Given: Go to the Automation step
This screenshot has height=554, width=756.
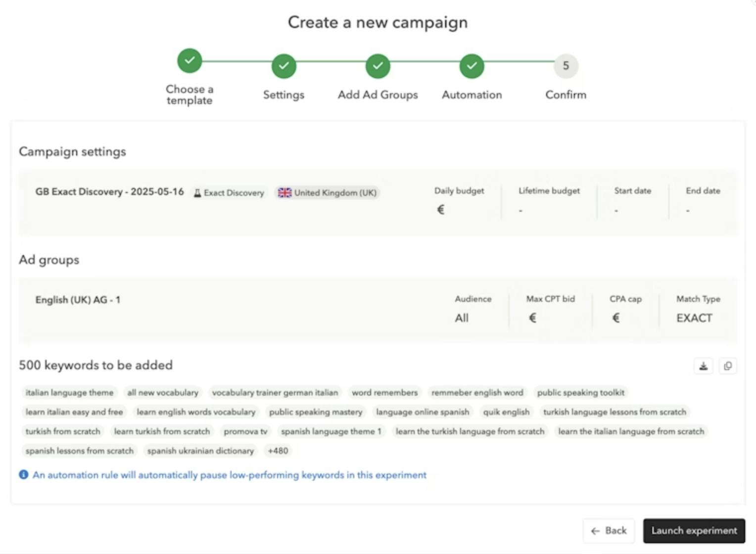Looking at the screenshot, I should pos(471,94).
